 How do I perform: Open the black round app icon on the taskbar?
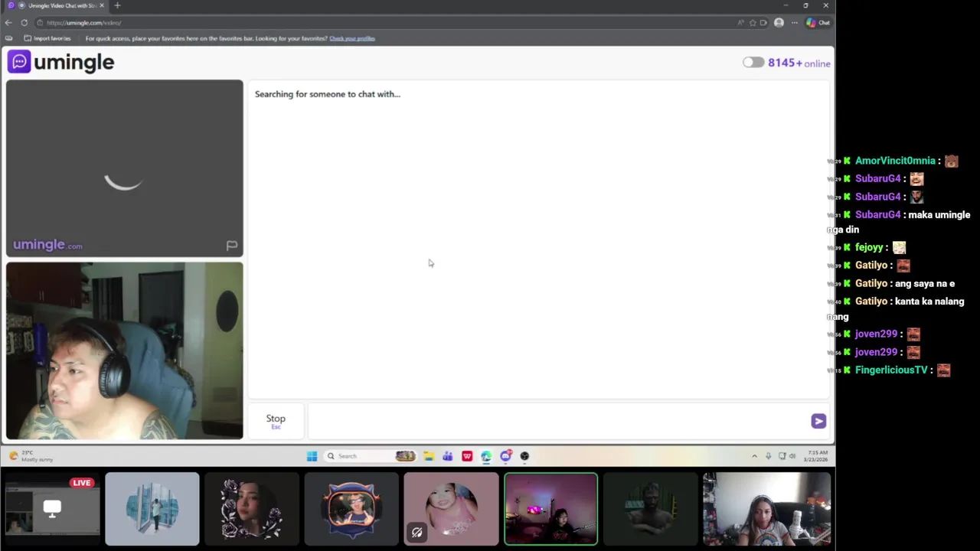point(524,456)
